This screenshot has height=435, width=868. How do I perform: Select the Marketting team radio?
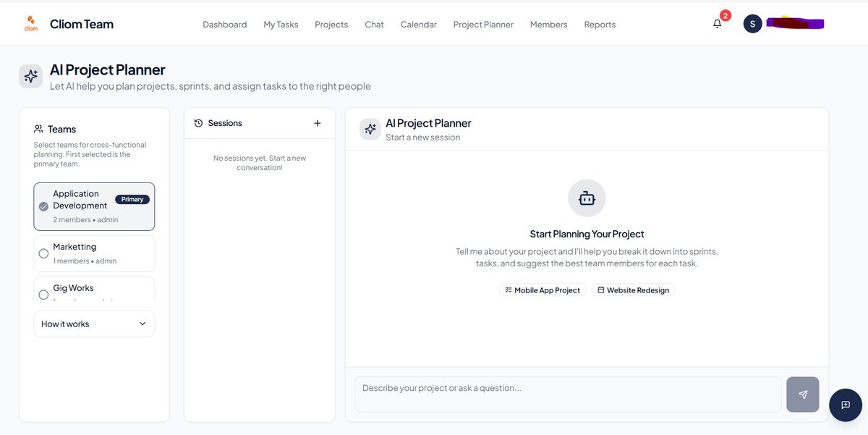tap(43, 253)
